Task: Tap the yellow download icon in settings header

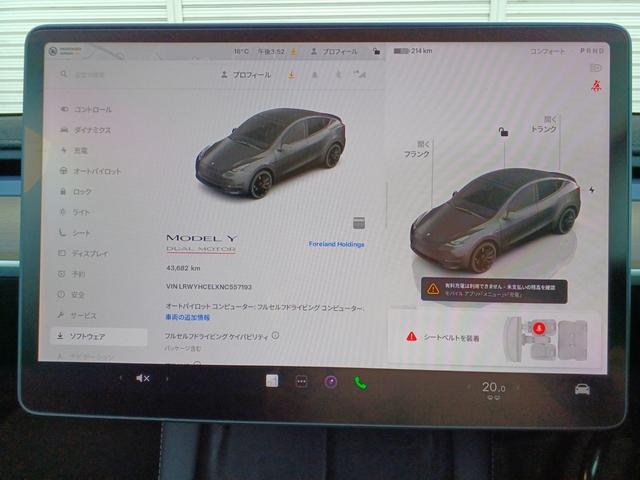Action: [x=291, y=75]
